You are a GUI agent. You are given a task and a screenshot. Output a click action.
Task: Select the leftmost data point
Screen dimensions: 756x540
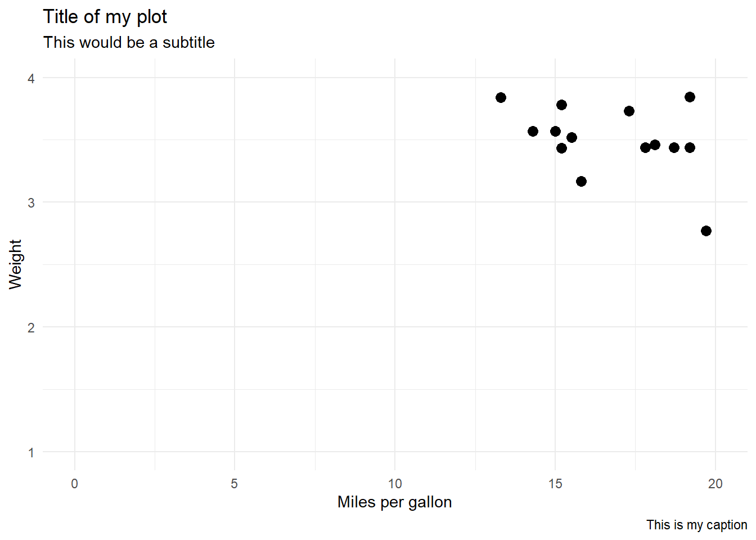tap(501, 97)
